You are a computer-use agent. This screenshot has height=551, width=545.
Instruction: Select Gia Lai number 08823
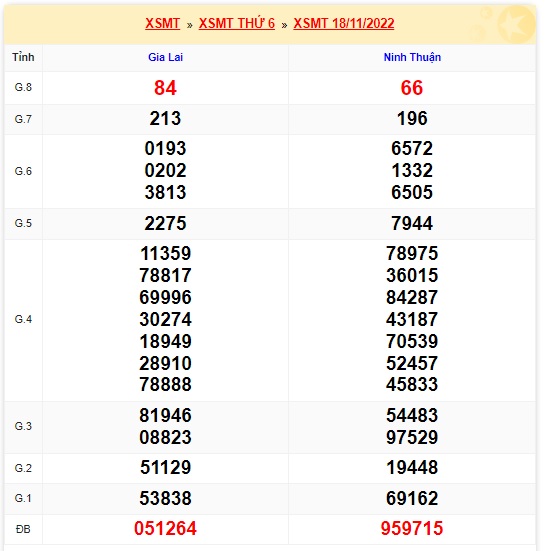point(165,437)
